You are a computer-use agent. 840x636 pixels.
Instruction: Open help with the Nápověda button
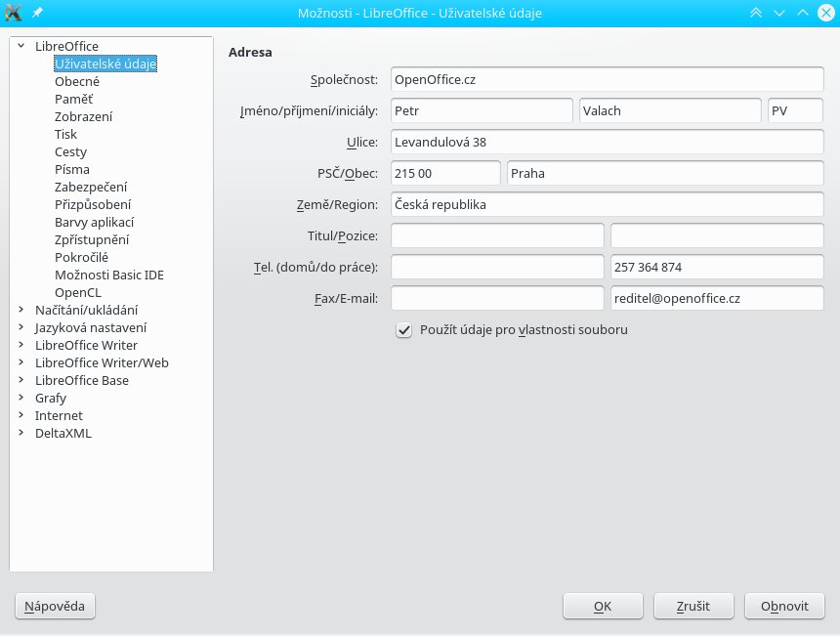pyautogui.click(x=55, y=606)
